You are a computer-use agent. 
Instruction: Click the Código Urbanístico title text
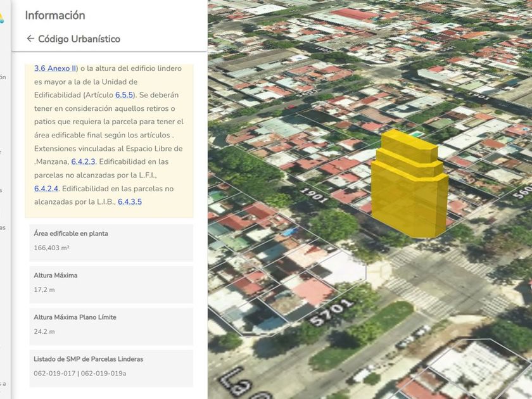tap(79, 39)
